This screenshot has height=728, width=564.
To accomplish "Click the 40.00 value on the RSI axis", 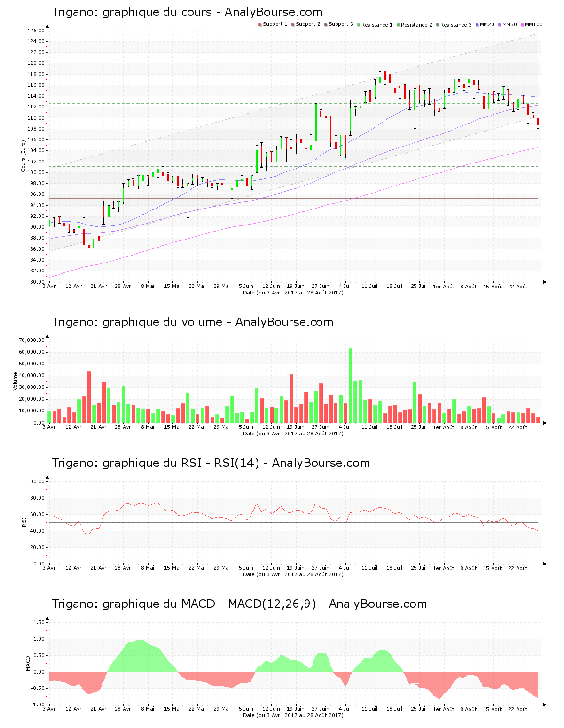I will coord(37,531).
